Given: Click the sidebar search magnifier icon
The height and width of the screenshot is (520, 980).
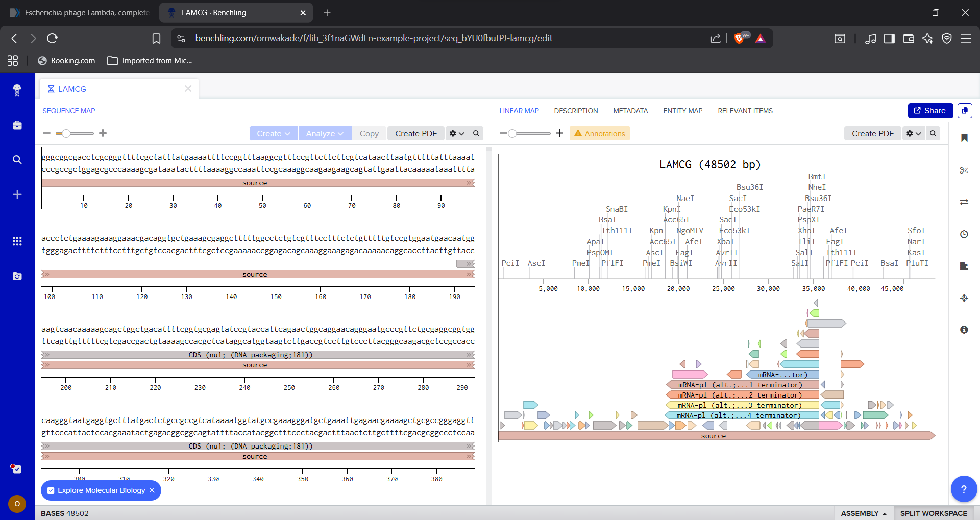Looking at the screenshot, I should click(17, 160).
